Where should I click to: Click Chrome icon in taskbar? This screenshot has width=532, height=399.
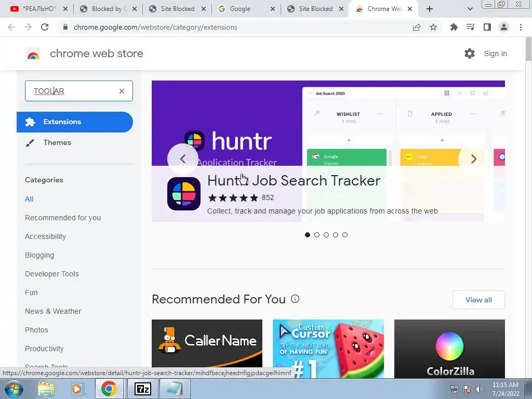tap(109, 389)
